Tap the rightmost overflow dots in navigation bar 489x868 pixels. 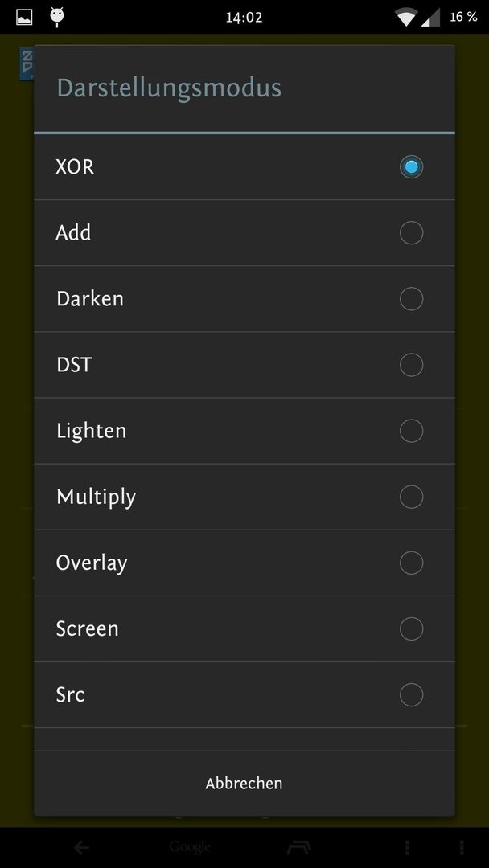click(x=462, y=847)
